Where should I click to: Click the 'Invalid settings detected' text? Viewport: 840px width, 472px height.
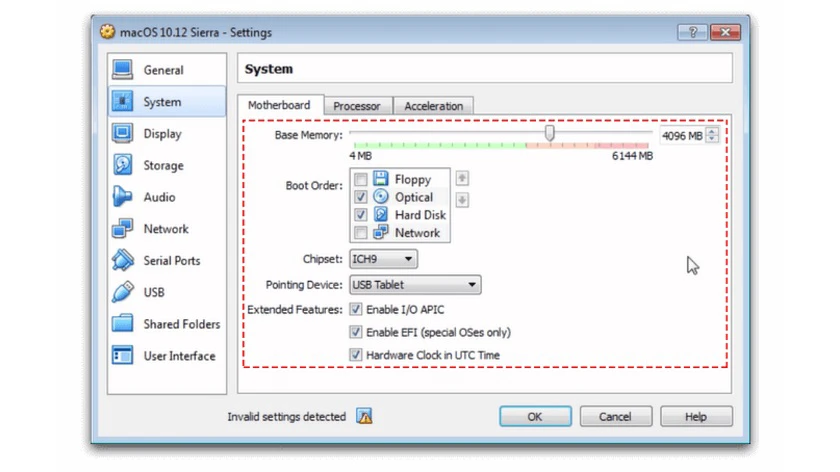coord(287,416)
